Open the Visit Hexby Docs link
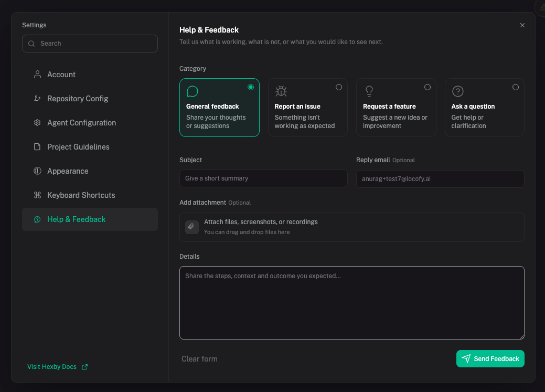 [57, 367]
